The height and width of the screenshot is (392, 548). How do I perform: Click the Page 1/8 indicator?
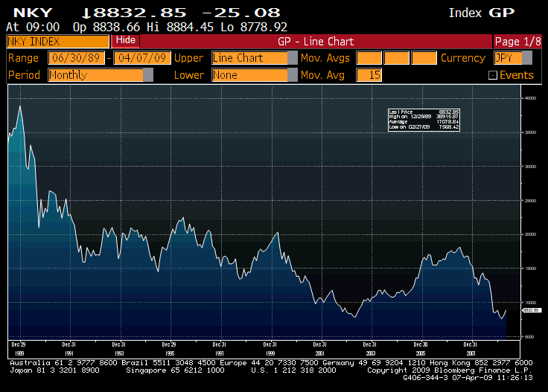click(x=517, y=42)
